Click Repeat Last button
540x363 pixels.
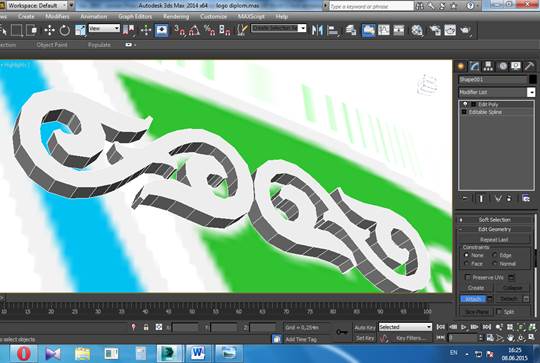click(x=494, y=239)
